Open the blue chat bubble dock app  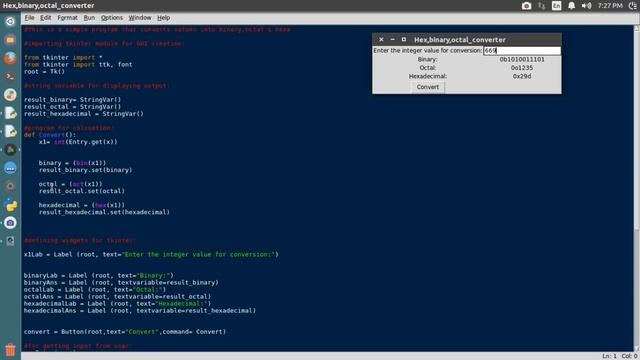[10, 168]
